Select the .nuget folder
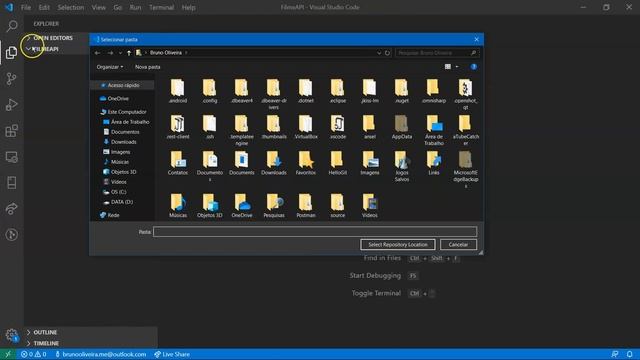This screenshot has width=640, height=360. tap(402, 91)
